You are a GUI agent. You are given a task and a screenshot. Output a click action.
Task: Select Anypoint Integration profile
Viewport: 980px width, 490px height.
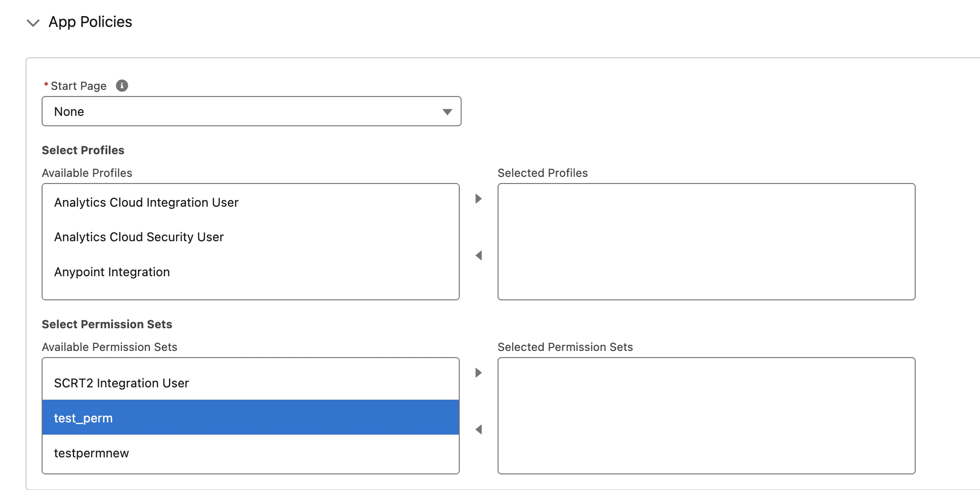(112, 272)
